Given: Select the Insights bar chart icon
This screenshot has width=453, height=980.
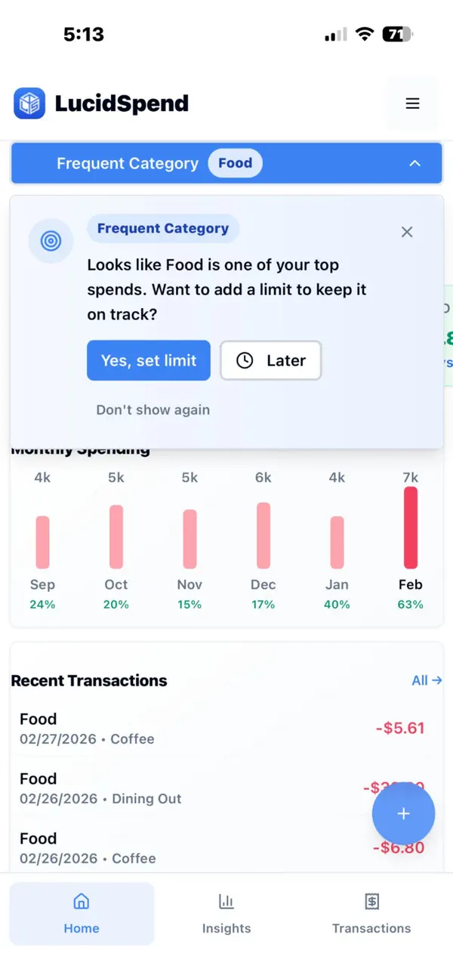Looking at the screenshot, I should [x=226, y=901].
